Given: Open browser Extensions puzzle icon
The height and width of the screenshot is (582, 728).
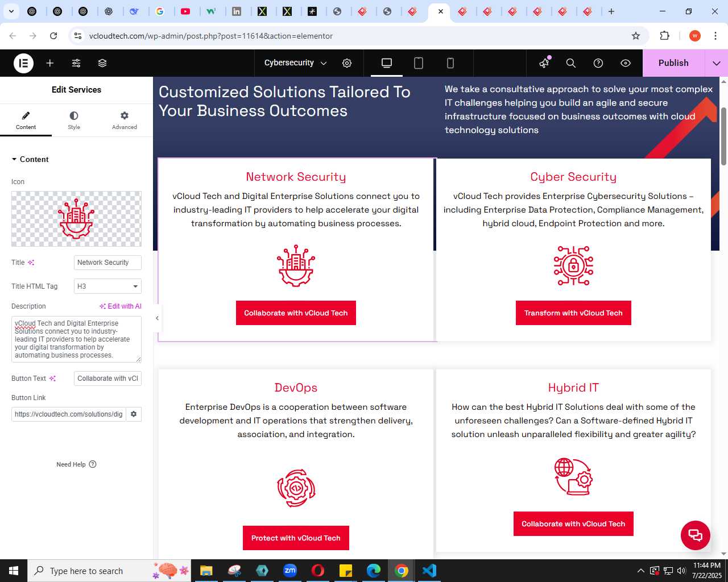Looking at the screenshot, I should pos(664,36).
